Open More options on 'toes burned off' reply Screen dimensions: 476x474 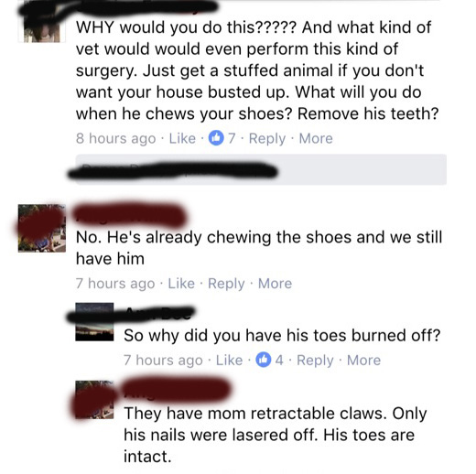tap(363, 361)
